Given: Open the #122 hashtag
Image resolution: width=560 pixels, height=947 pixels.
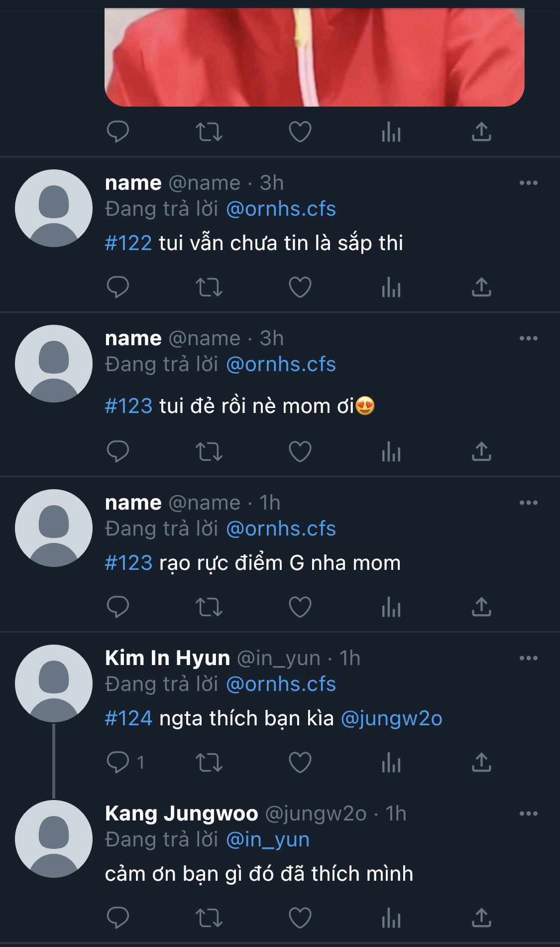Looking at the screenshot, I should pyautogui.click(x=128, y=243).
